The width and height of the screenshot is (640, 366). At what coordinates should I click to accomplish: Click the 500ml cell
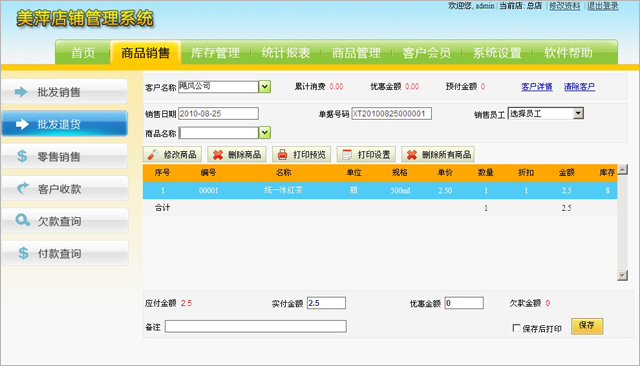[400, 191]
